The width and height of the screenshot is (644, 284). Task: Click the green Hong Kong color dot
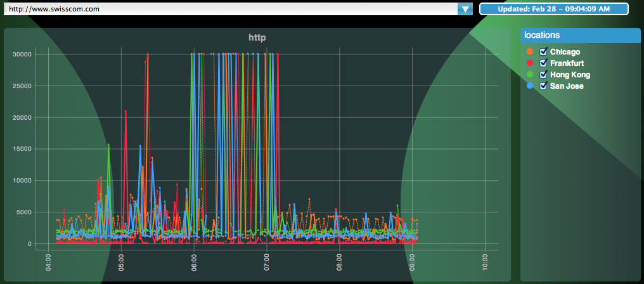coord(530,75)
